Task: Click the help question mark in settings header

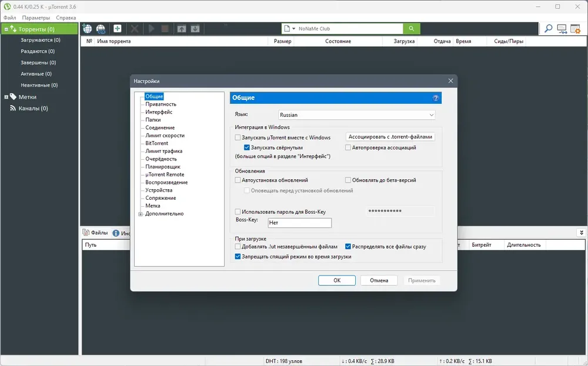Action: [435, 98]
